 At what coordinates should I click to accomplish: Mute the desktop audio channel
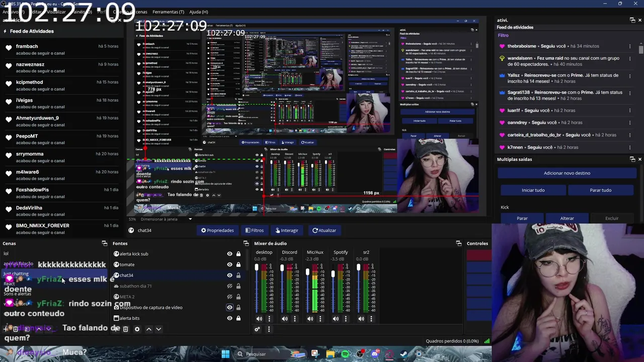point(259,319)
